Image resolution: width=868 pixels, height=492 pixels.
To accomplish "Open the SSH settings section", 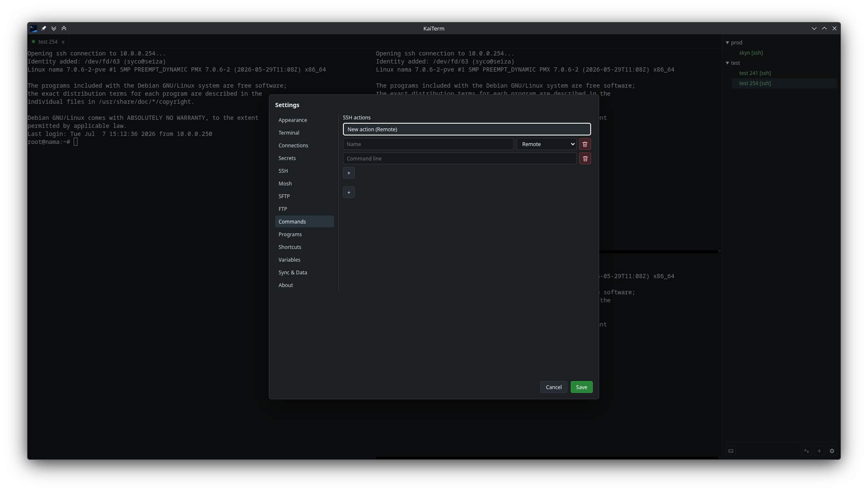I will point(304,171).
